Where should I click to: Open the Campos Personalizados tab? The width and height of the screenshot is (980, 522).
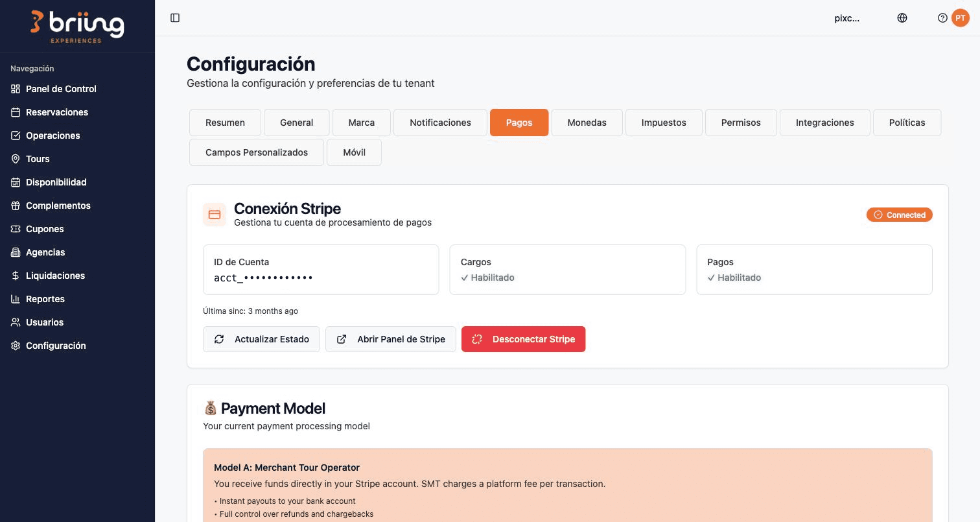pyautogui.click(x=257, y=152)
